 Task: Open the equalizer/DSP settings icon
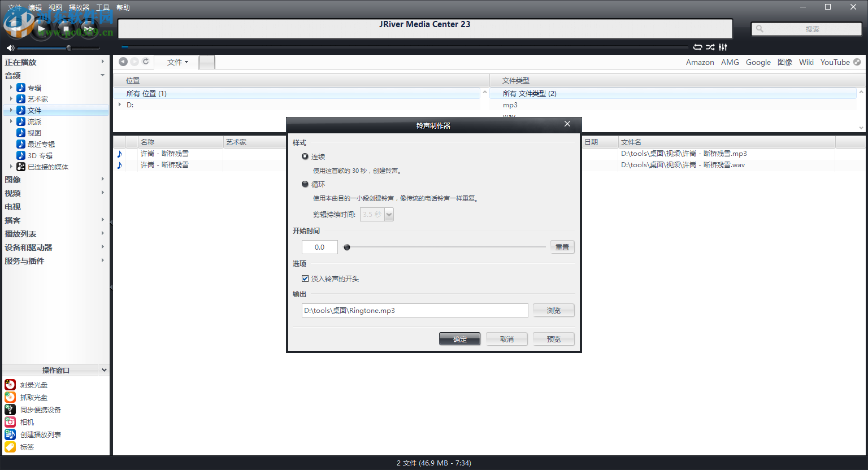coord(723,47)
